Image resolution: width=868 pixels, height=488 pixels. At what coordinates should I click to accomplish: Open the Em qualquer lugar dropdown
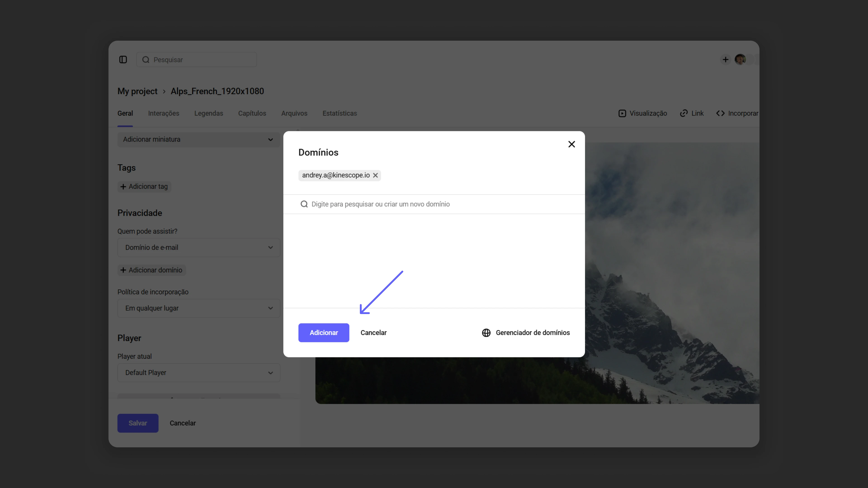coord(198,308)
